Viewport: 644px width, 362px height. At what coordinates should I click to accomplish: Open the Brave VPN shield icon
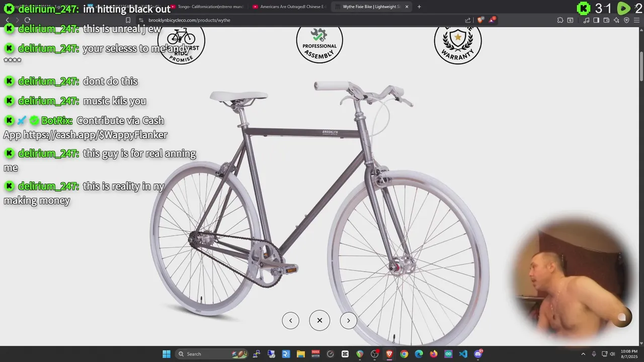pos(626,20)
